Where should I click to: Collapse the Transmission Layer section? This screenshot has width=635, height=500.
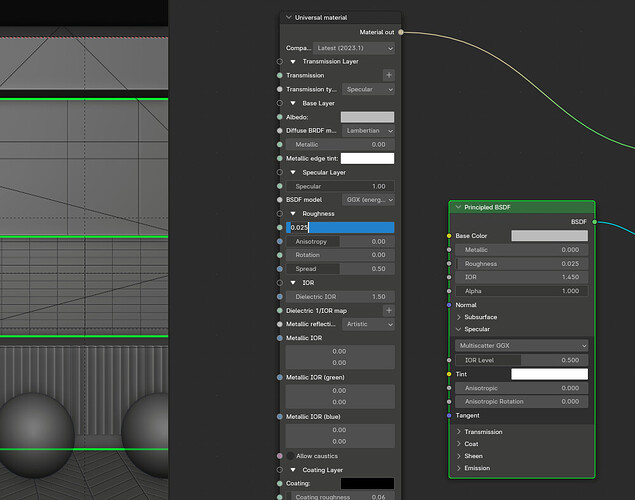(293, 62)
